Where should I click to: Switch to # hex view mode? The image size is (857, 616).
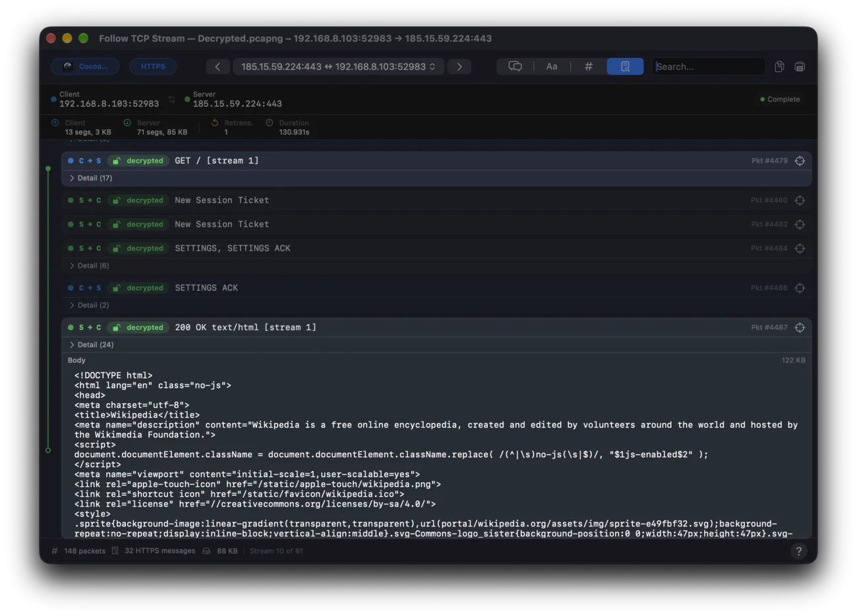(x=589, y=67)
